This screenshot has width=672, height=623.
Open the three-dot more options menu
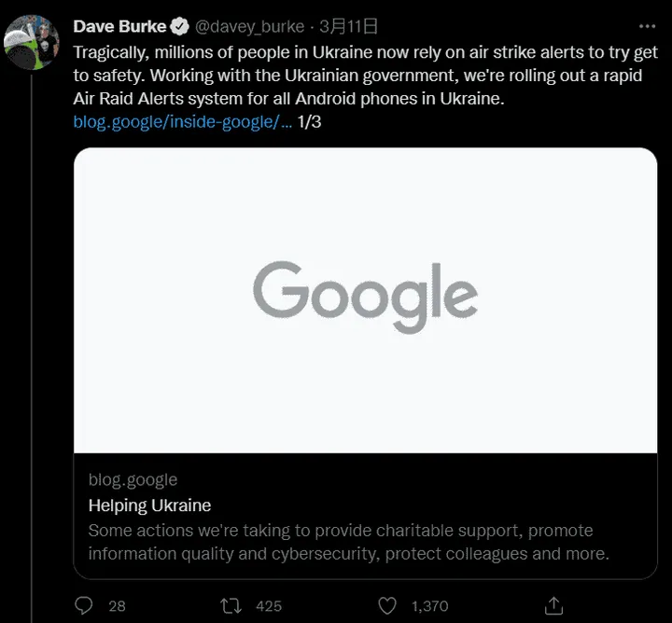(x=646, y=26)
